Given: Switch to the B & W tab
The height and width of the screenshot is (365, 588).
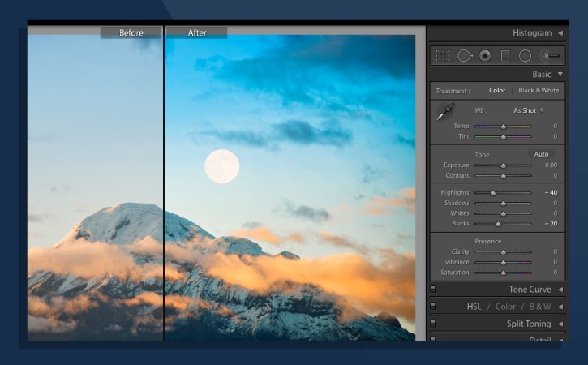Looking at the screenshot, I should click(539, 307).
